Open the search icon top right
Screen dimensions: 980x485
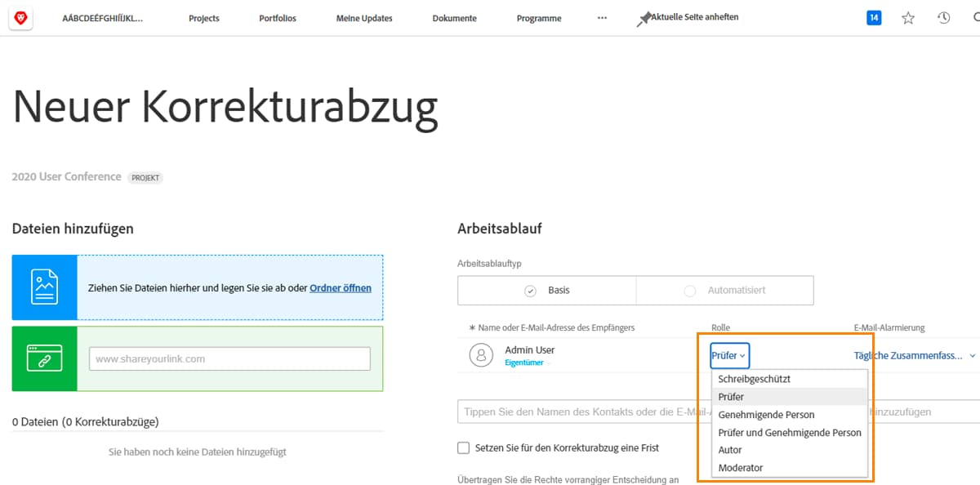click(975, 17)
